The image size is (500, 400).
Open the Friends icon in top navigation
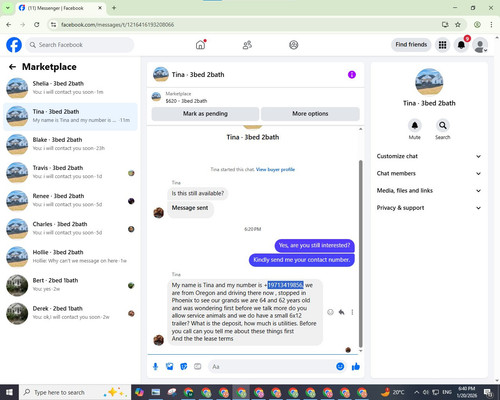pos(247,45)
